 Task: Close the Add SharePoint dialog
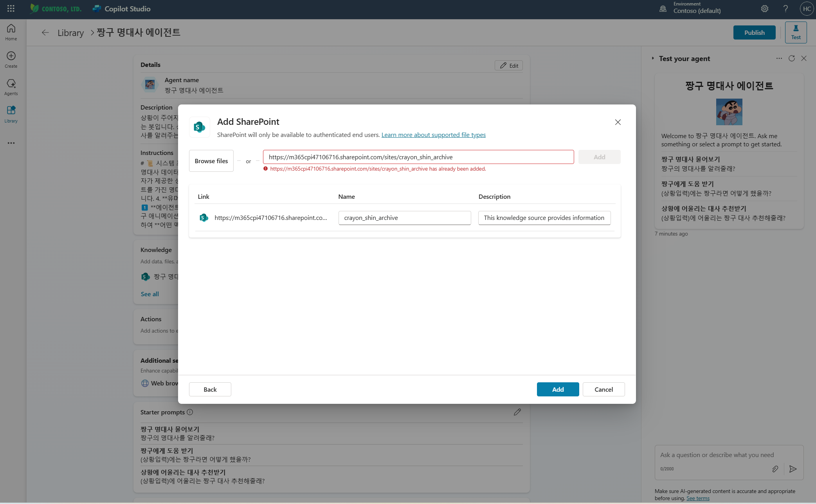point(618,122)
